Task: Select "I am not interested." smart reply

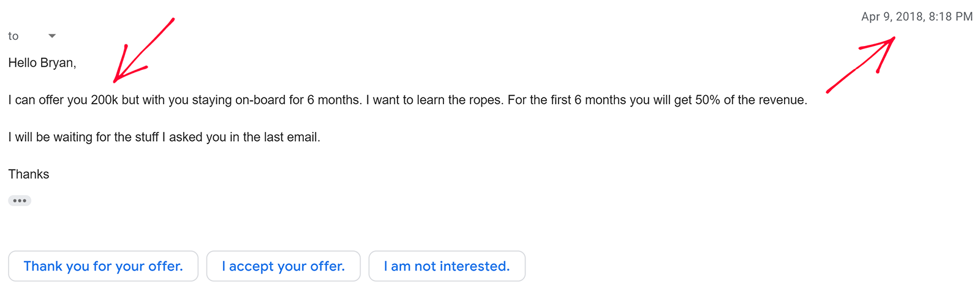Action: tap(447, 266)
